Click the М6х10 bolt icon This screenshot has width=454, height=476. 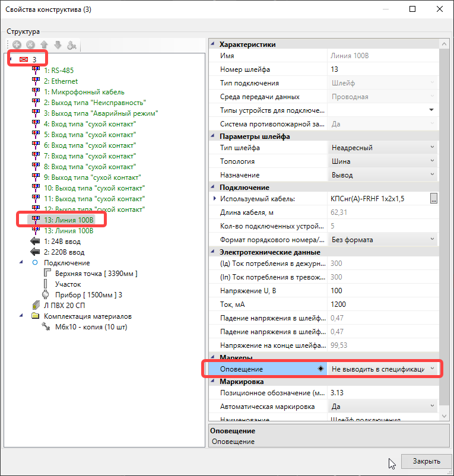click(x=46, y=327)
